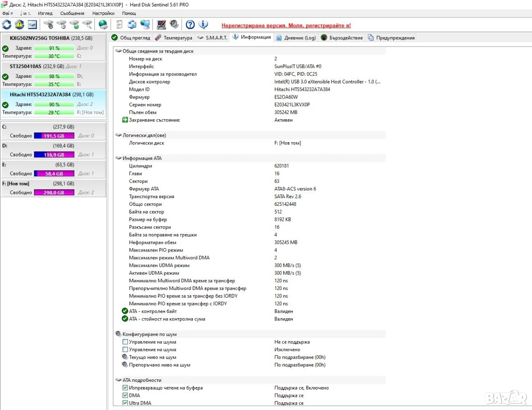Toggle the DMA checkbox

click(x=125, y=395)
